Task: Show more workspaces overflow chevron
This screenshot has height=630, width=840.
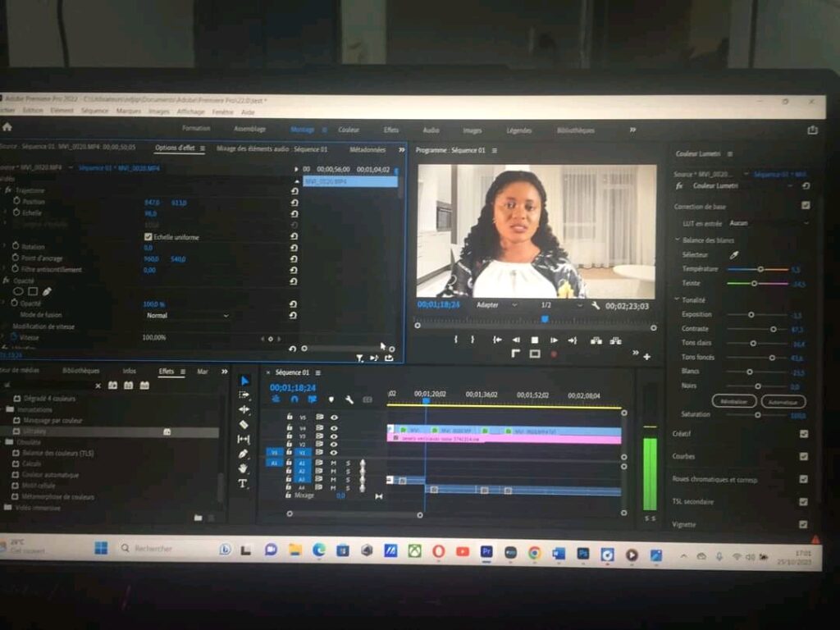Action: pyautogui.click(x=632, y=130)
